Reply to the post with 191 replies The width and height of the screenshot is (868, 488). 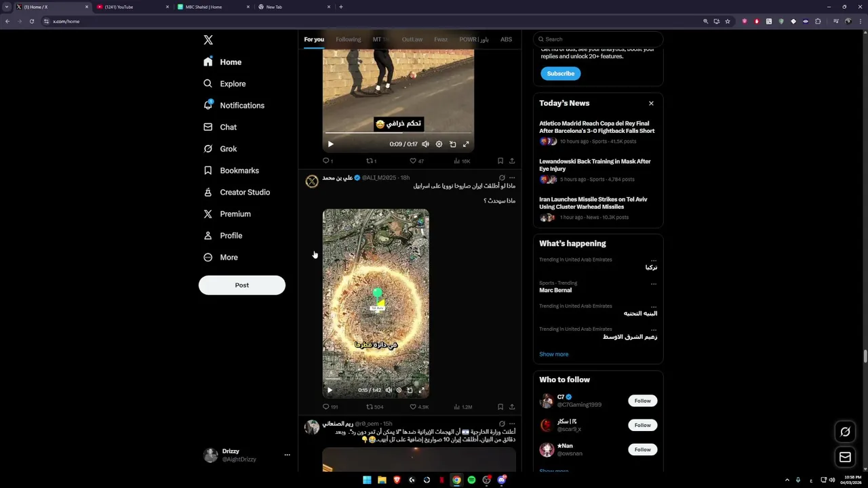coord(330,407)
